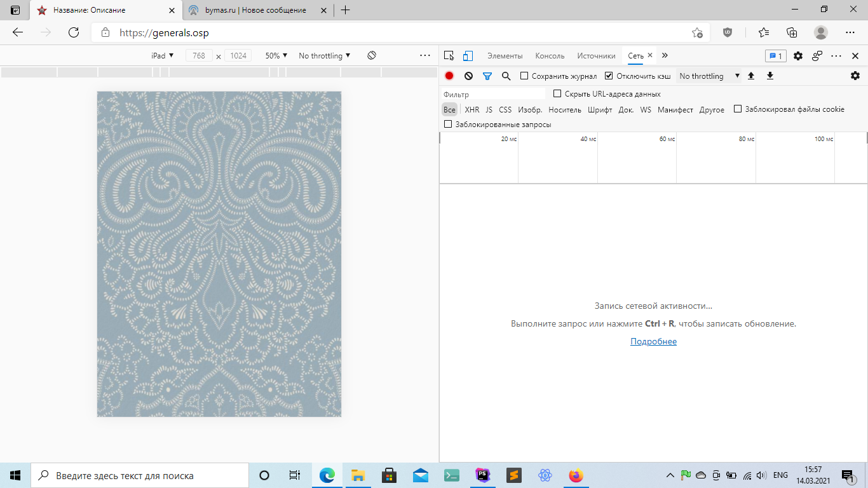Uncheck the Отключить кэш checkbox
The height and width of the screenshot is (488, 868).
coord(609,76)
